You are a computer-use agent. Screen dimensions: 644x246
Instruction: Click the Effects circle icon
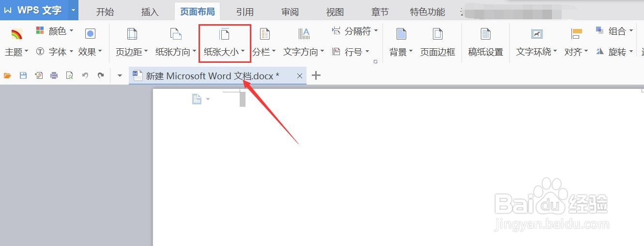pyautogui.click(x=90, y=33)
